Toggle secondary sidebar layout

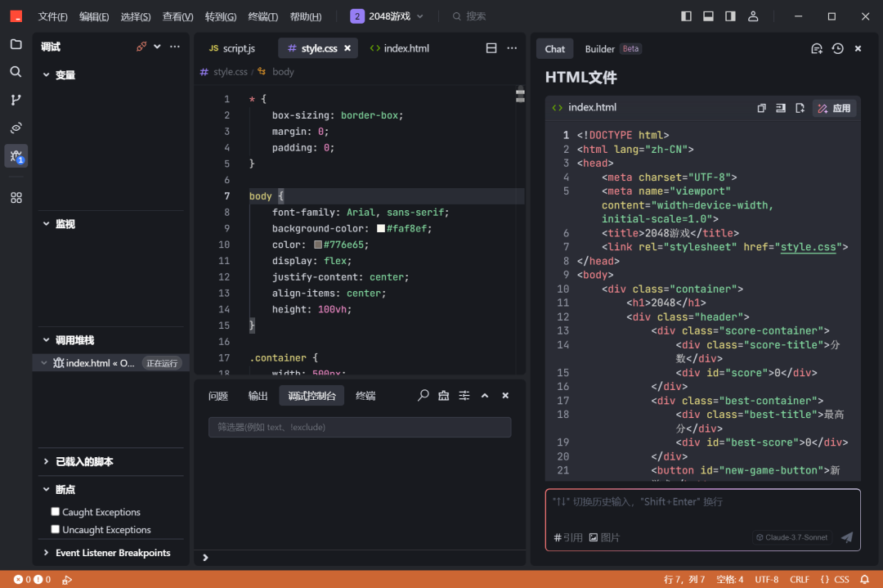pos(730,16)
